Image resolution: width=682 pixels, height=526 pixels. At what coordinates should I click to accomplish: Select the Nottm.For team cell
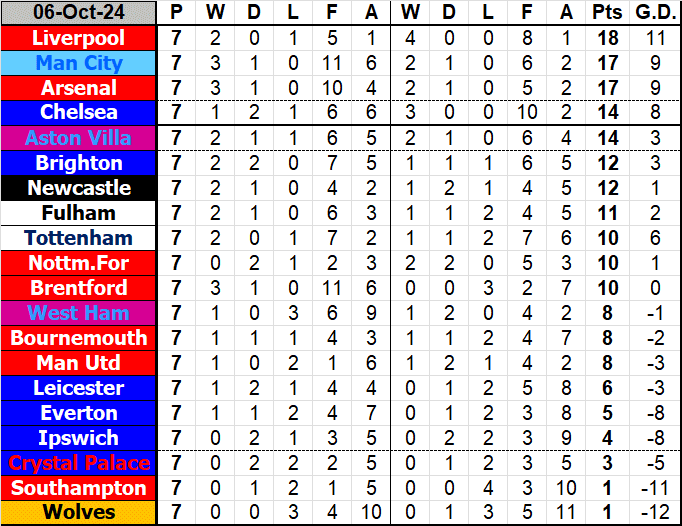(79, 263)
